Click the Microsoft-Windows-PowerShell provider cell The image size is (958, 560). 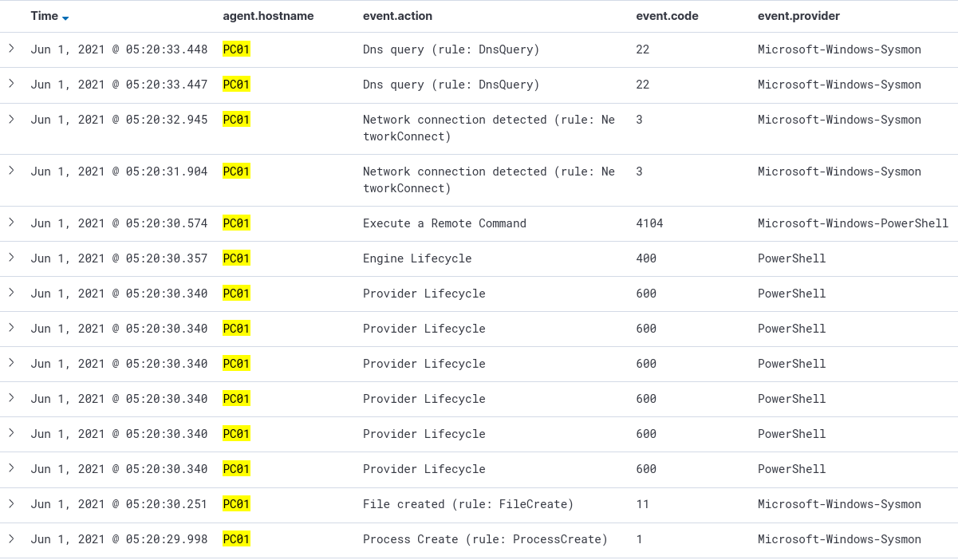click(853, 223)
